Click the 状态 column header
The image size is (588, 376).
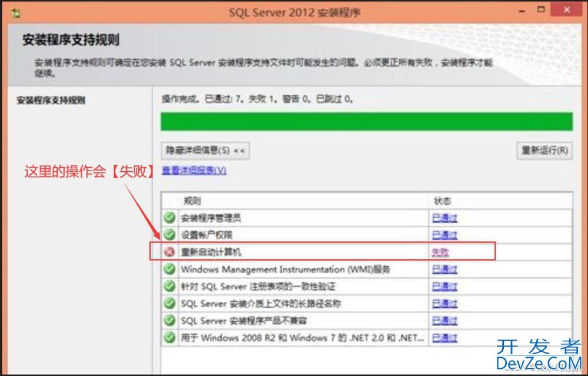(443, 201)
